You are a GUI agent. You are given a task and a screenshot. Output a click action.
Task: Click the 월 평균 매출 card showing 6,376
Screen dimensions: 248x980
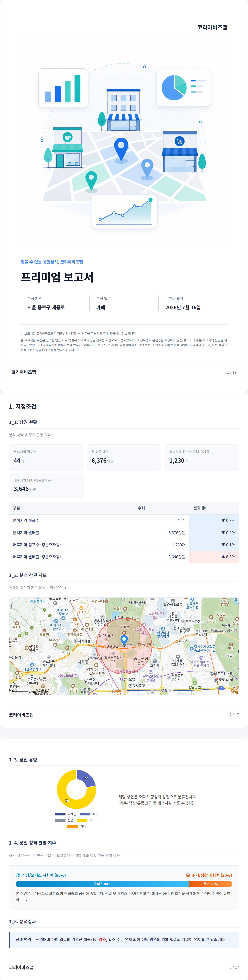pos(124,457)
